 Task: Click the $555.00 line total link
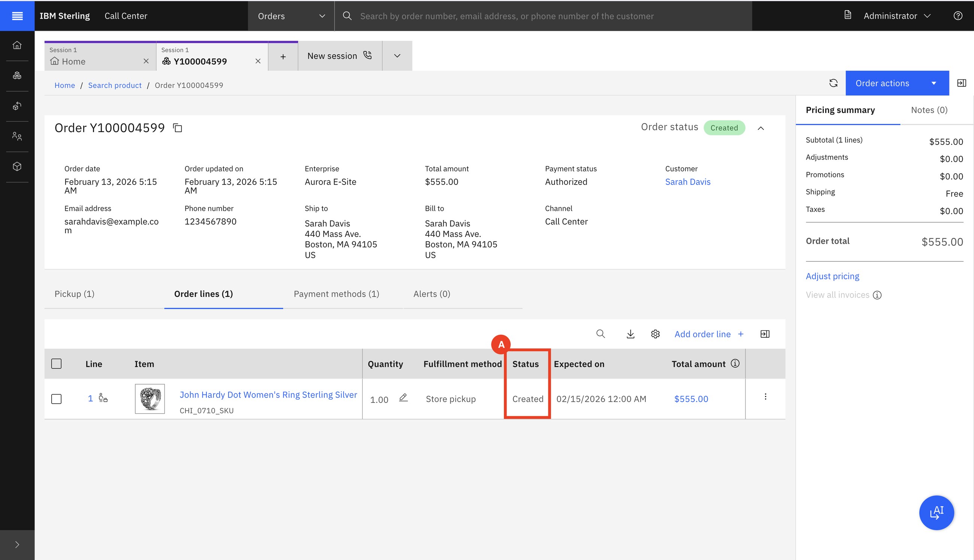[x=691, y=399]
